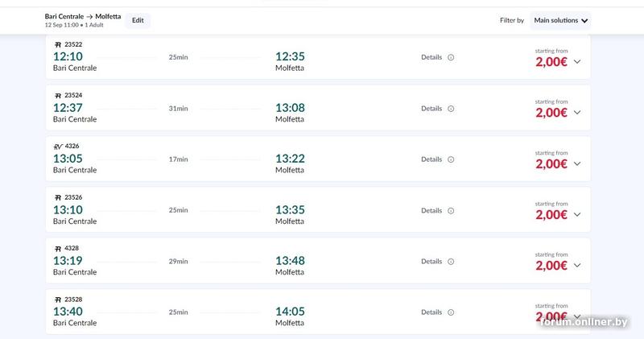Open Details for the 13:40 train
644x339 pixels.
point(431,312)
